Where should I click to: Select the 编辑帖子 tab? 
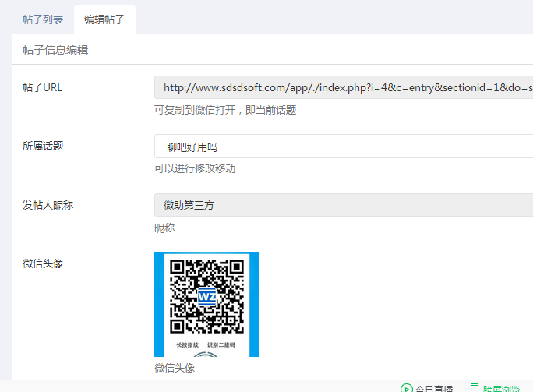[104, 19]
